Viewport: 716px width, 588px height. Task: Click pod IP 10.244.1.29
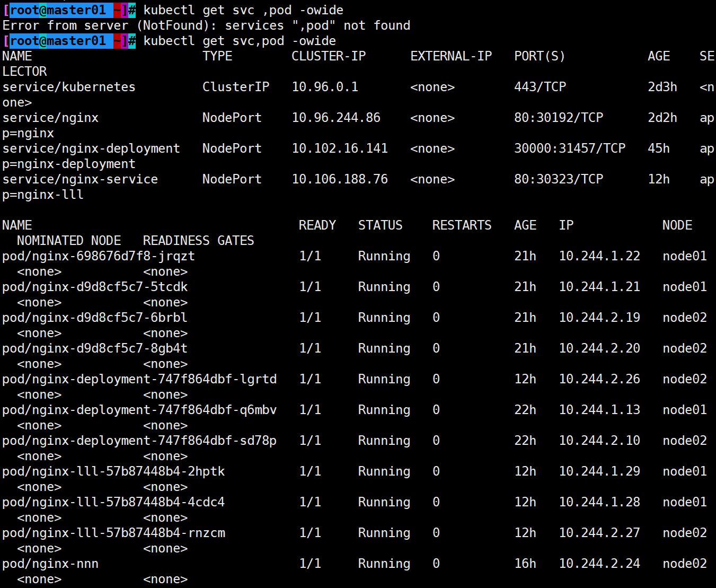coord(599,471)
